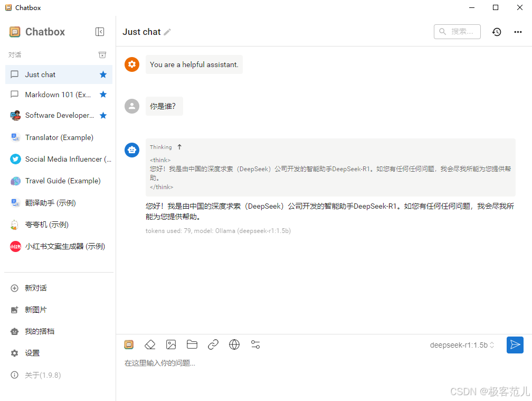Click the Twitter bird icon in the sidebar
Viewport: 532px width, 401px height.
[x=15, y=159]
